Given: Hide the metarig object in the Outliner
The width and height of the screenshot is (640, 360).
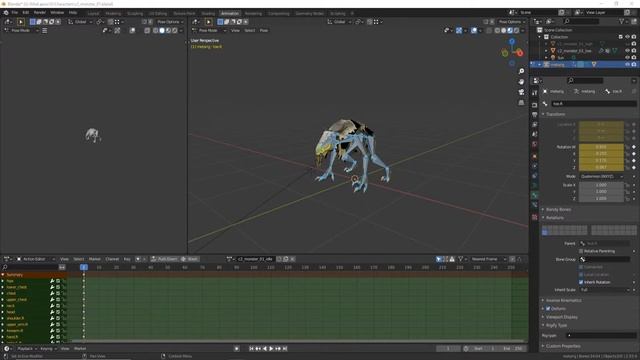Looking at the screenshot, I should [627, 64].
